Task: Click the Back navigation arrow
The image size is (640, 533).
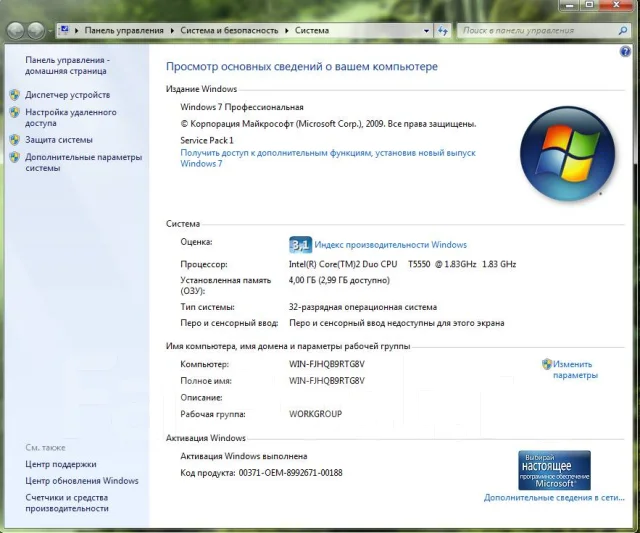Action: point(16,31)
